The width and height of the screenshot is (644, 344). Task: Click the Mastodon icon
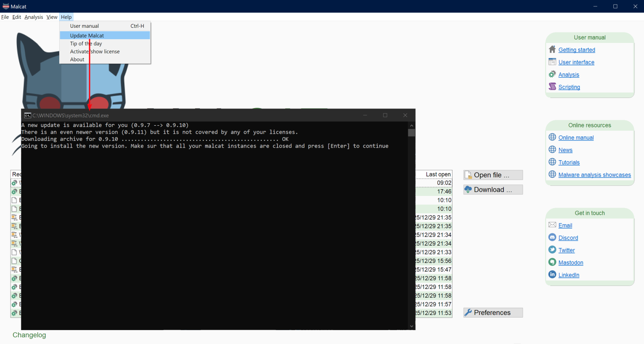[x=552, y=262]
